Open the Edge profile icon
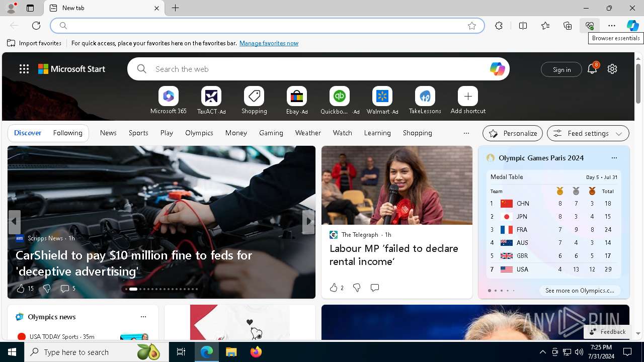This screenshot has width=644, height=362. tap(11, 8)
